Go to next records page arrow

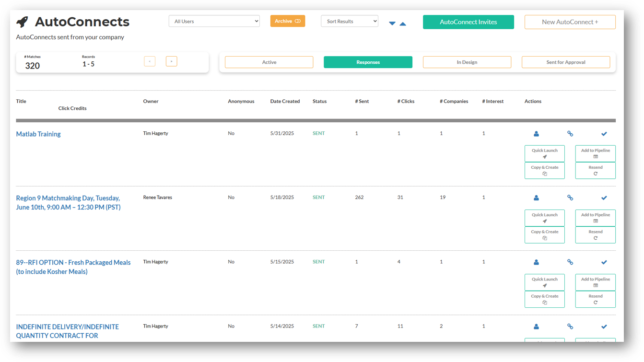171,61
